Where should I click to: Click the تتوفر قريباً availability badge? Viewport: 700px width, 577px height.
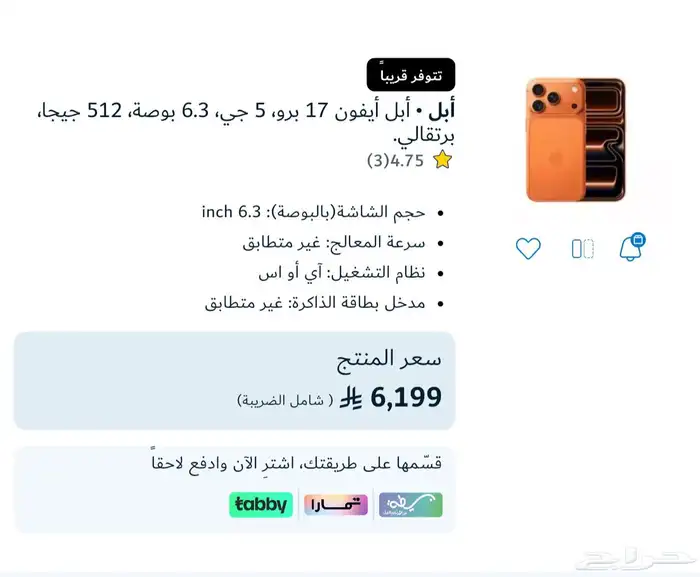pyautogui.click(x=411, y=75)
